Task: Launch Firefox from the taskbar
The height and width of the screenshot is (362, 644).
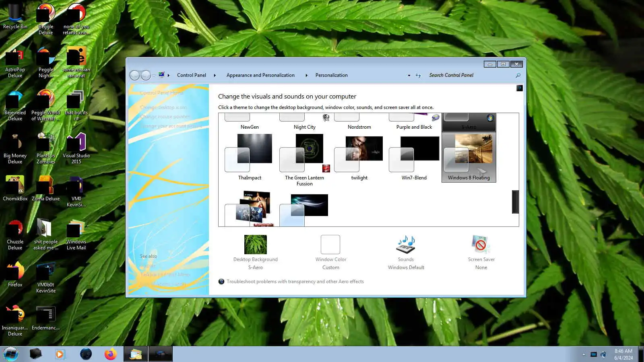Action: pos(110,354)
